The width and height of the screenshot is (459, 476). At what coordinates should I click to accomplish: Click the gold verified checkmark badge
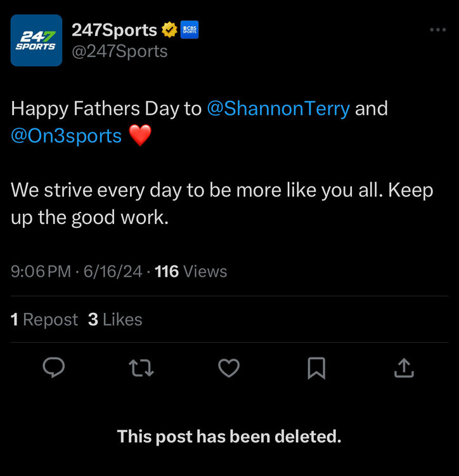point(169,30)
